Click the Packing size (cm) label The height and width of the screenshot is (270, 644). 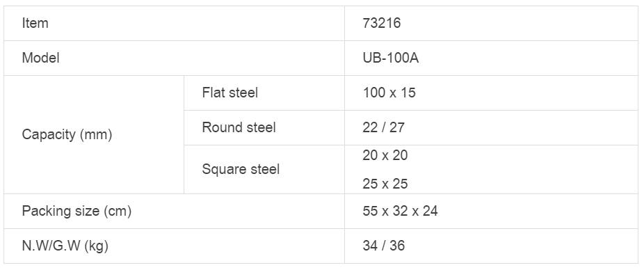point(77,212)
